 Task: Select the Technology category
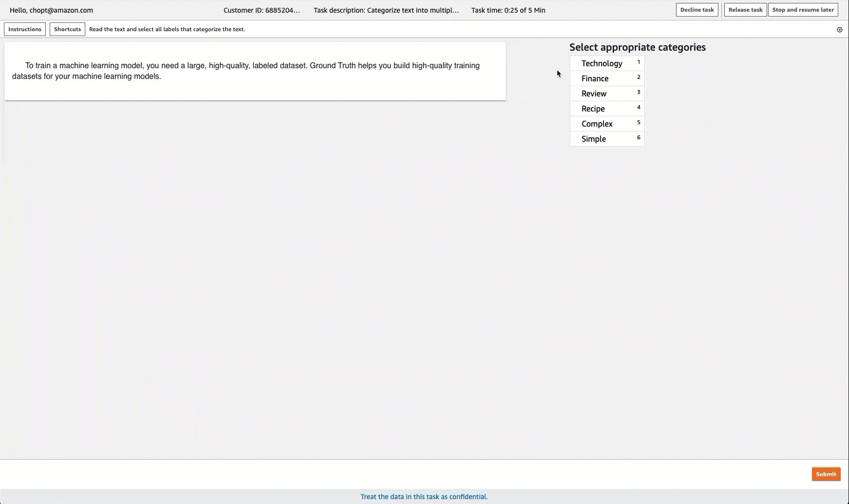[602, 63]
